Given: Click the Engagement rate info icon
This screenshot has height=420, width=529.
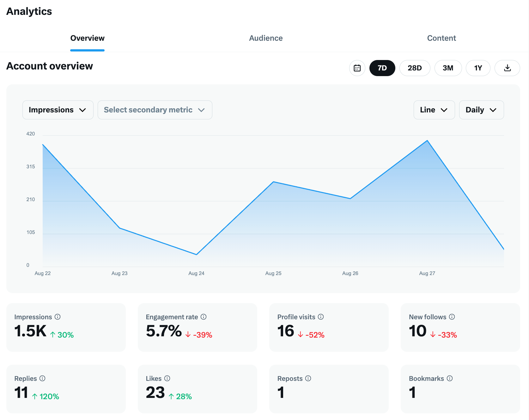Looking at the screenshot, I should tap(204, 317).
